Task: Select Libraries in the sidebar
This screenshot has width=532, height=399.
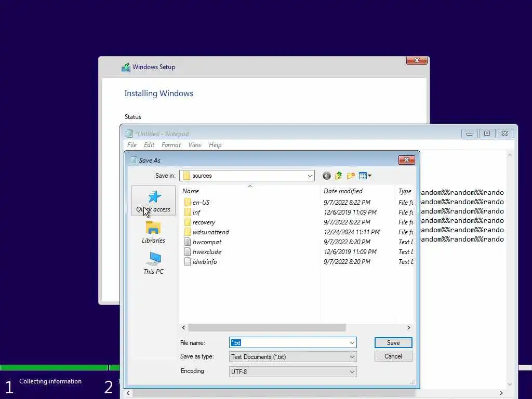Action: click(x=153, y=232)
